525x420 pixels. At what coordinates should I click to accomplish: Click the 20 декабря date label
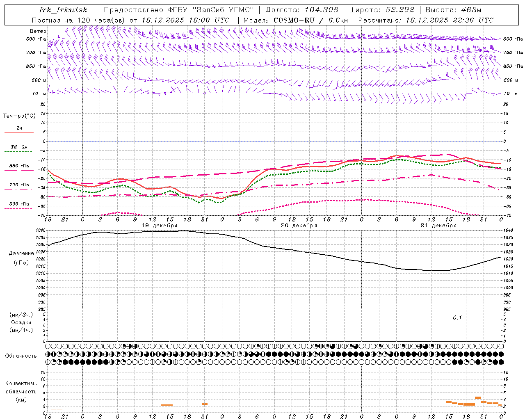(x=299, y=226)
